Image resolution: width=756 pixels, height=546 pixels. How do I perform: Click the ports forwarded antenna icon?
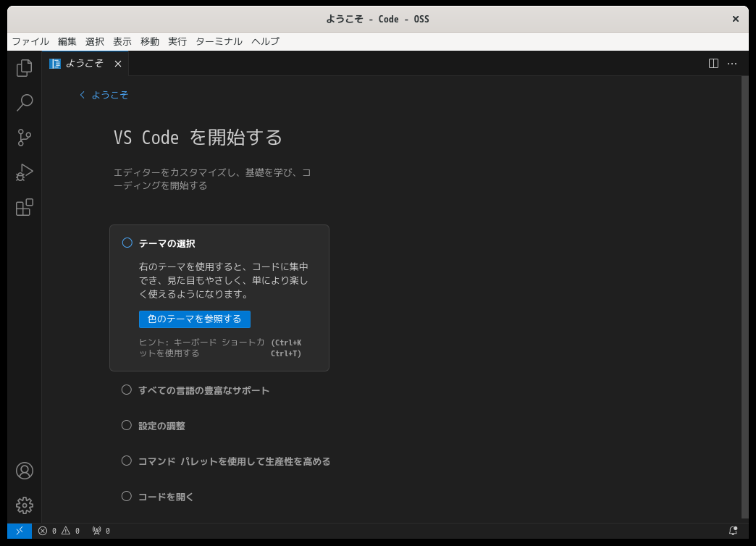tap(101, 531)
